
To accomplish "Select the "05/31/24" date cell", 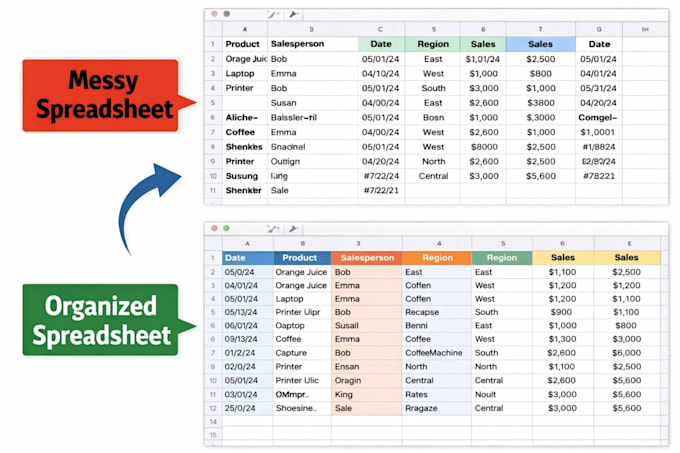I will [x=599, y=88].
